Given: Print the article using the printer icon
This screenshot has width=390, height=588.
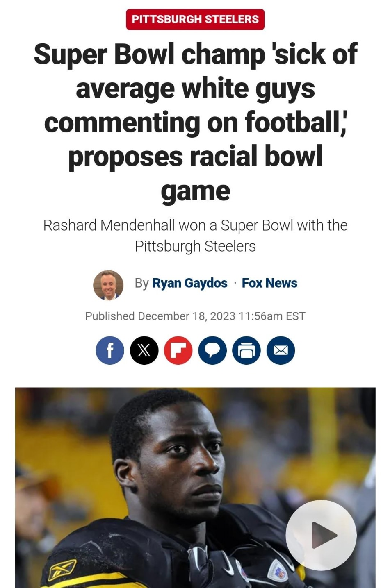Looking at the screenshot, I should [246, 351].
